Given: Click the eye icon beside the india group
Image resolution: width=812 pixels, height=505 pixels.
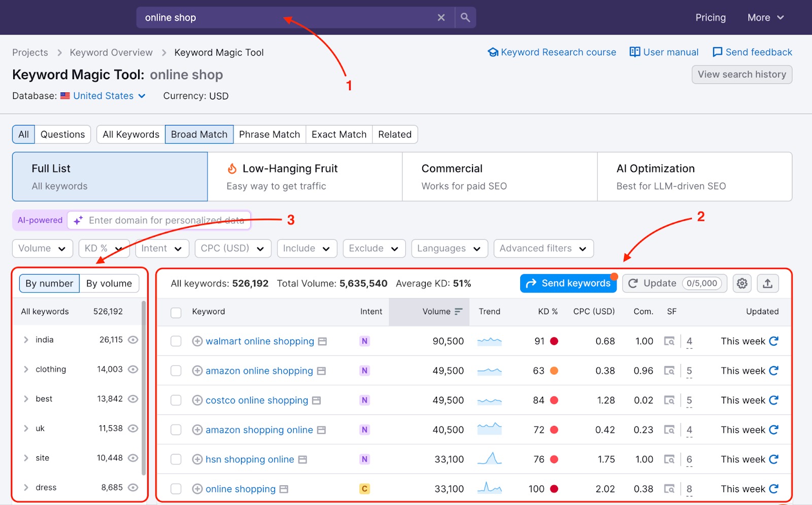Looking at the screenshot, I should coord(133,340).
